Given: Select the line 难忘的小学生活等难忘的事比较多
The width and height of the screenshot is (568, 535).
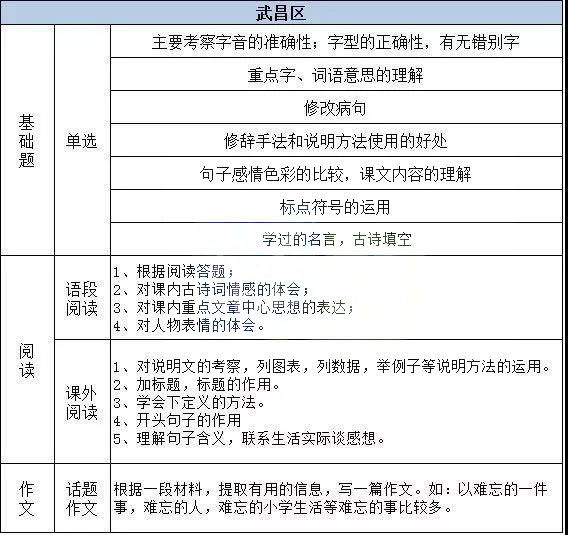Looking at the screenshot, I should (283, 508).
